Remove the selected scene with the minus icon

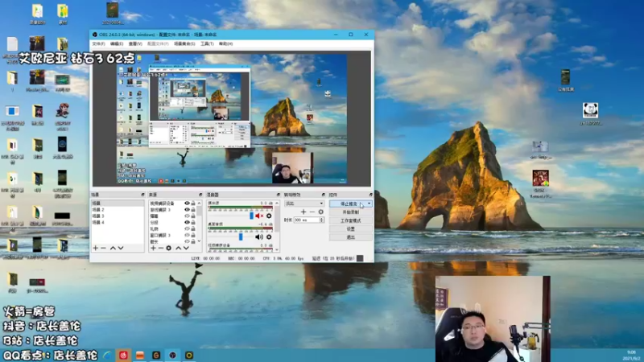point(104,248)
